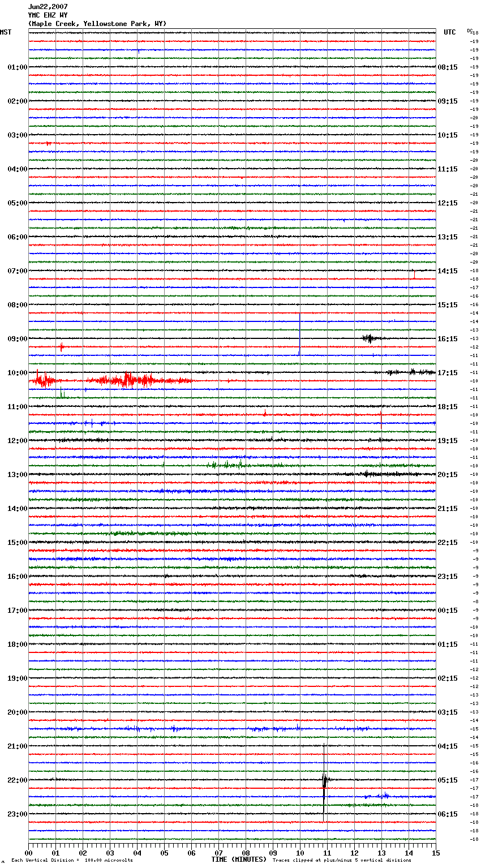481x868 pixels.
Task: Click the TIME (MINUTES) axis title
Action: (239, 860)
